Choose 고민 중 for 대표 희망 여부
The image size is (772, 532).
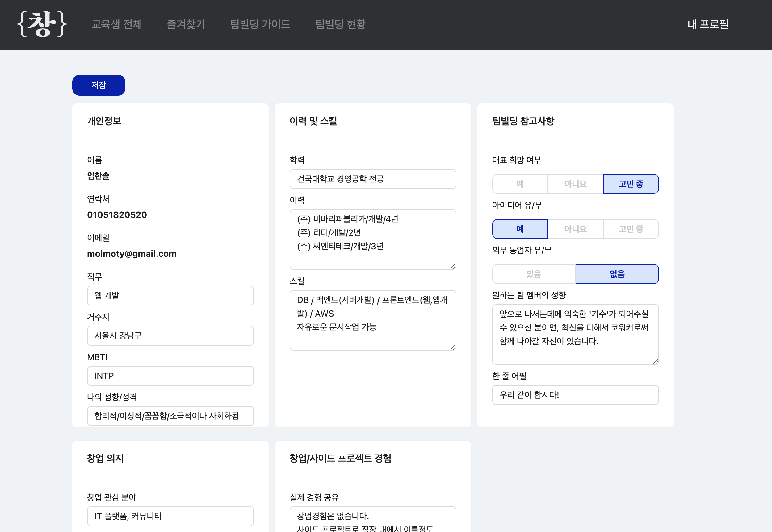tap(631, 184)
